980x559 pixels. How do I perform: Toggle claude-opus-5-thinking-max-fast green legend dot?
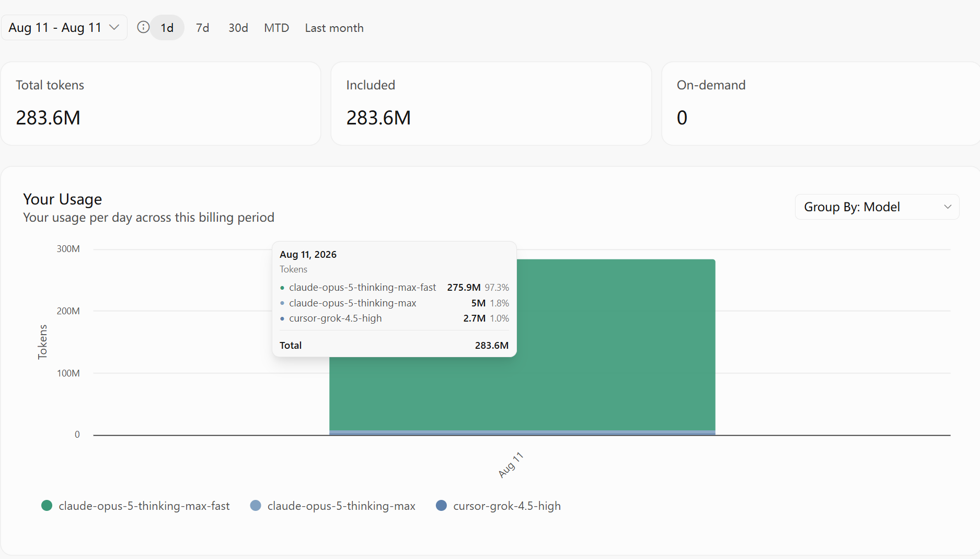[47, 506]
